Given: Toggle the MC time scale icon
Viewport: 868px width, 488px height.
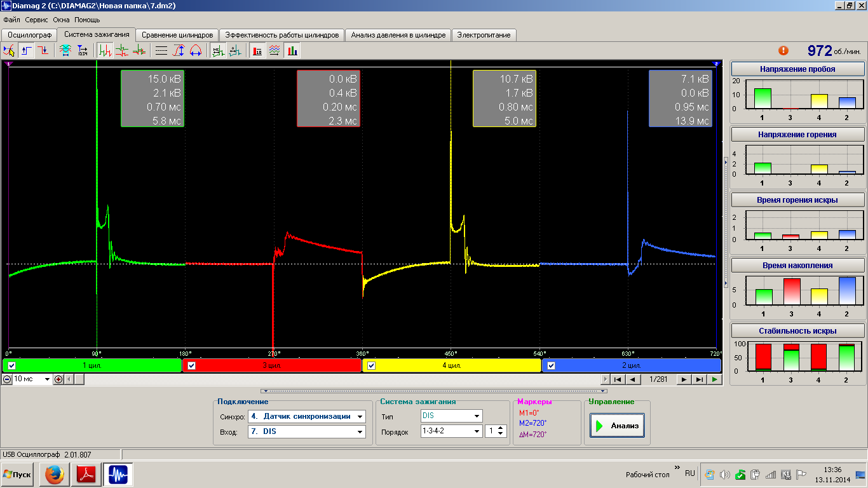Looking at the screenshot, I should pyautogui.click(x=218, y=51).
